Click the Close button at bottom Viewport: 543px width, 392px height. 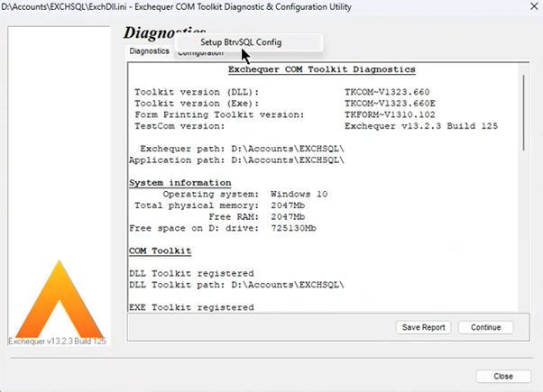click(x=503, y=376)
